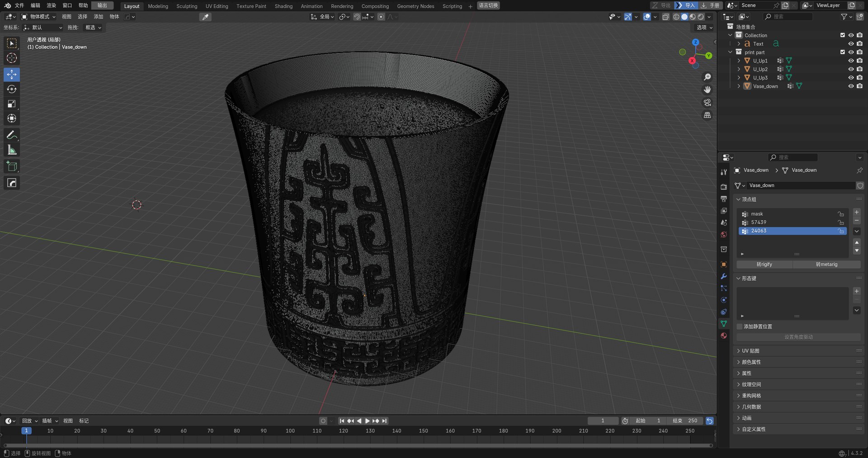Expand the UV 贴图 panel
Viewport: 868px width, 458px height.
(x=798, y=351)
